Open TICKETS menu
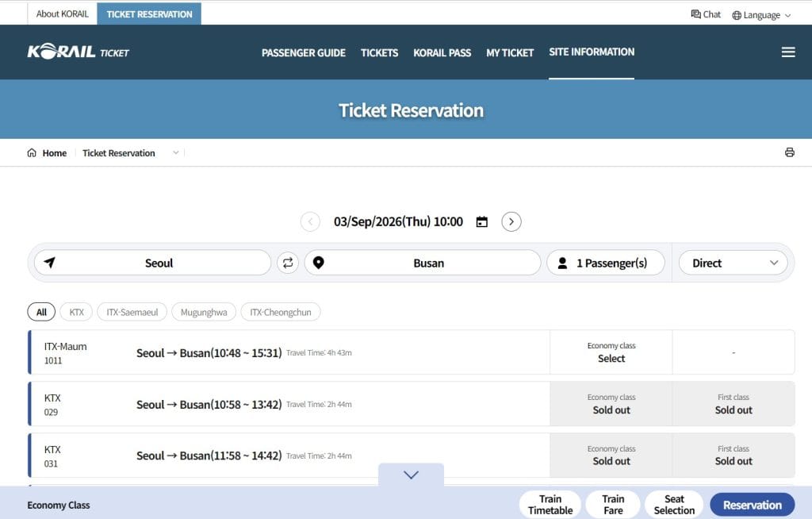 point(380,52)
